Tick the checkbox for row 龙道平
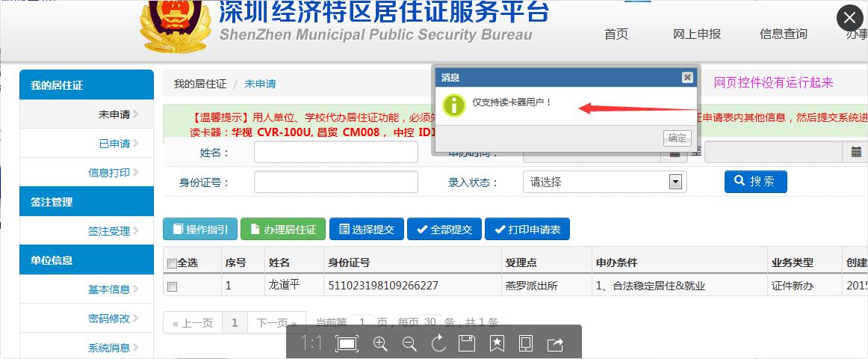 173,286
